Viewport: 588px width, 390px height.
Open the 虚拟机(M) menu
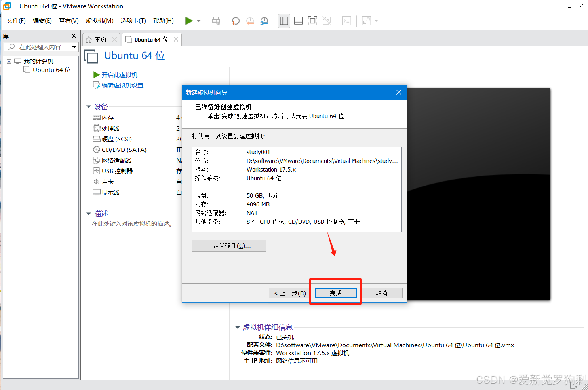pos(100,21)
